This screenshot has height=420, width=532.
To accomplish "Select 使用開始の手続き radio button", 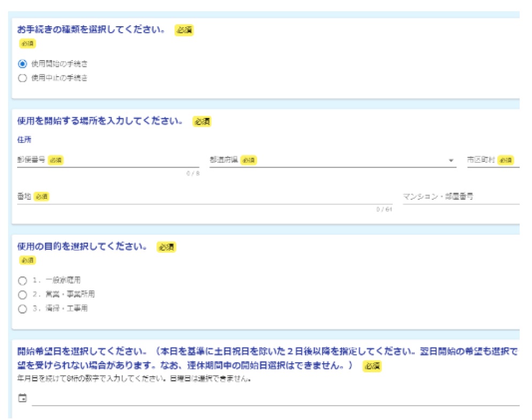I will (x=23, y=64).
